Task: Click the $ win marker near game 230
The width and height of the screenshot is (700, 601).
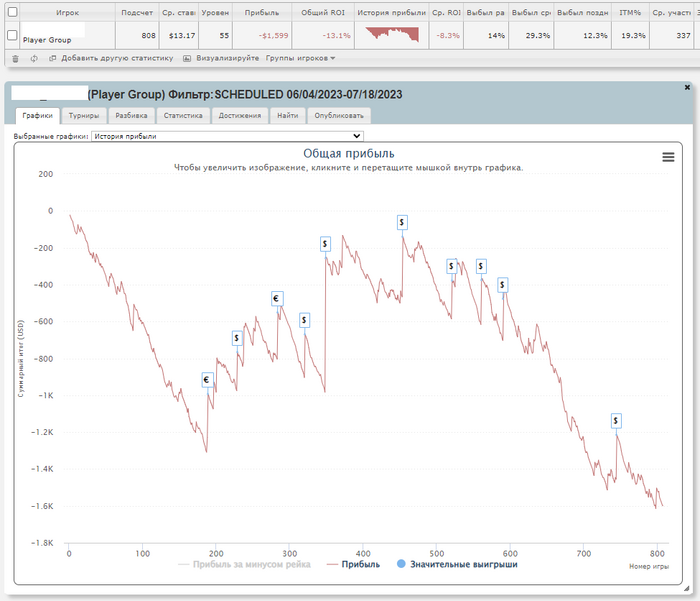Action: (237, 338)
